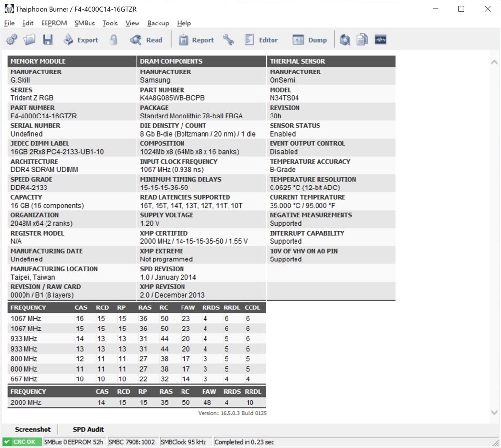
Task: Open the EEPROM menu
Action: [x=54, y=23]
